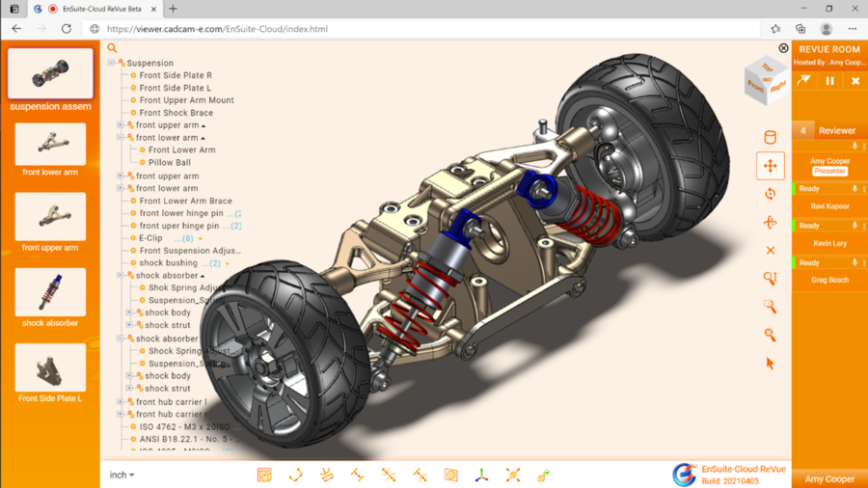The height and width of the screenshot is (488, 868).
Task: Click the Rotate view tool
Action: coord(770,194)
